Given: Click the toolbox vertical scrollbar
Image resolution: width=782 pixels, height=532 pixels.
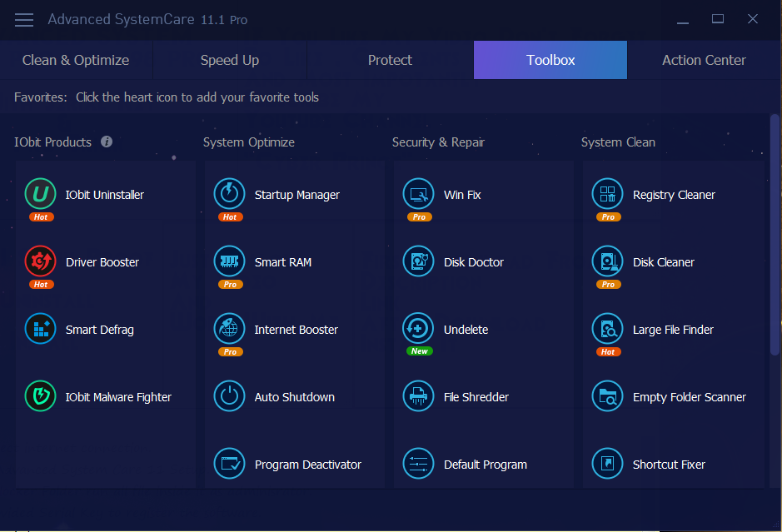Looking at the screenshot, I should pyautogui.click(x=775, y=234).
